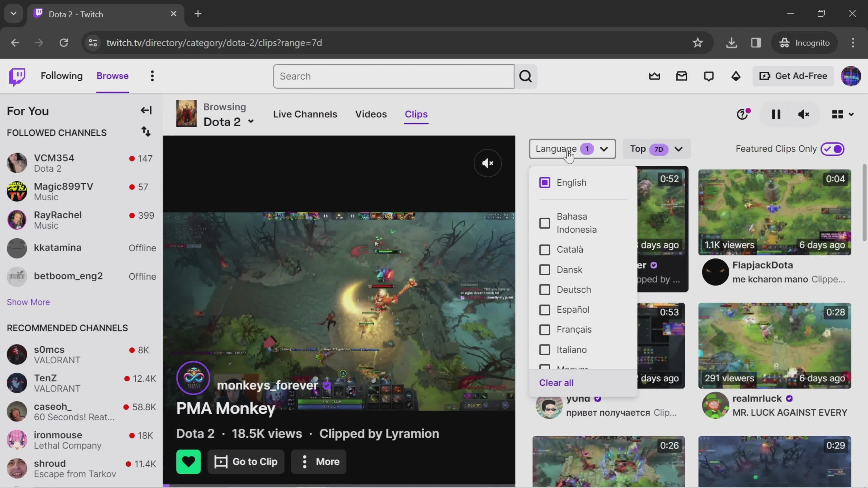Bookmark this page with the star icon

[697, 43]
